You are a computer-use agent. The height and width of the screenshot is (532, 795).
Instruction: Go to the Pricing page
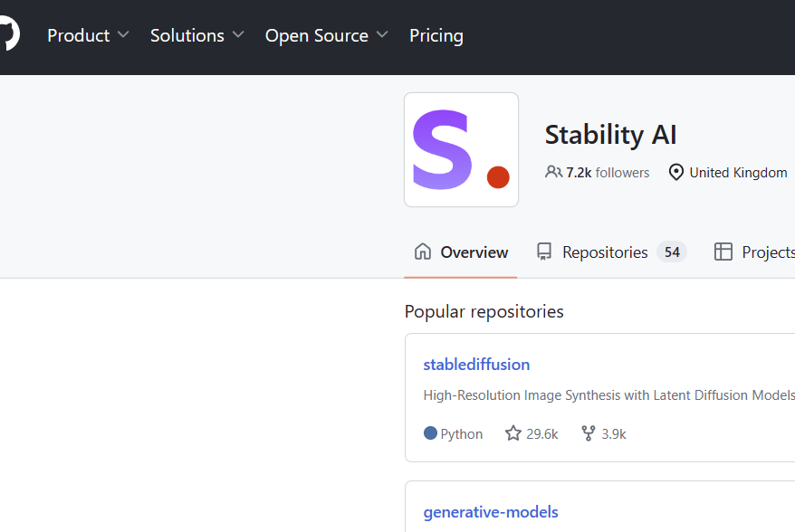pyautogui.click(x=436, y=35)
